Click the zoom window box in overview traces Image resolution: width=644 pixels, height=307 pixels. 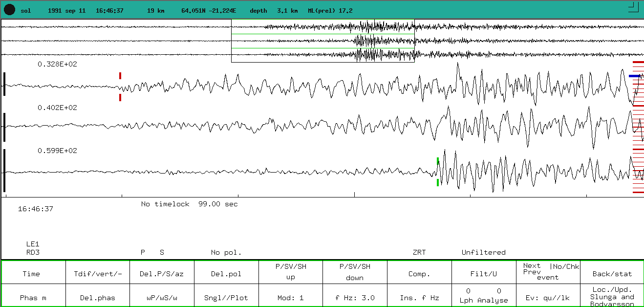pos(322,41)
